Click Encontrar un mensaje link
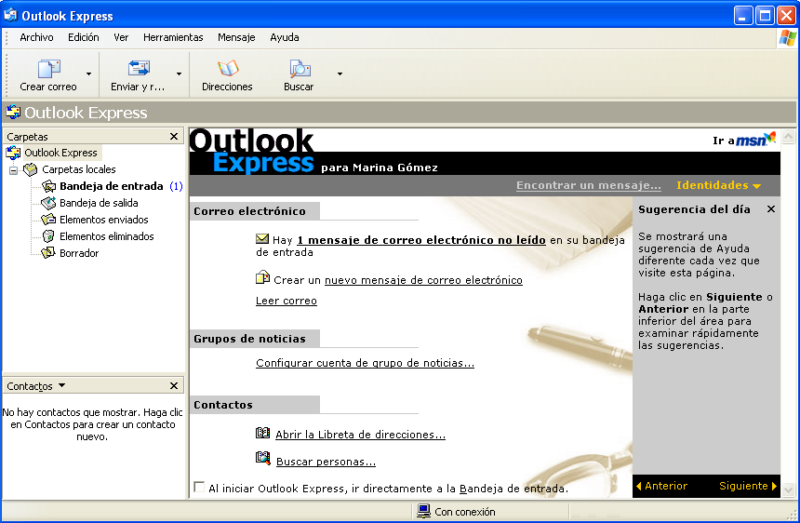Image resolution: width=800 pixels, height=523 pixels. click(589, 186)
